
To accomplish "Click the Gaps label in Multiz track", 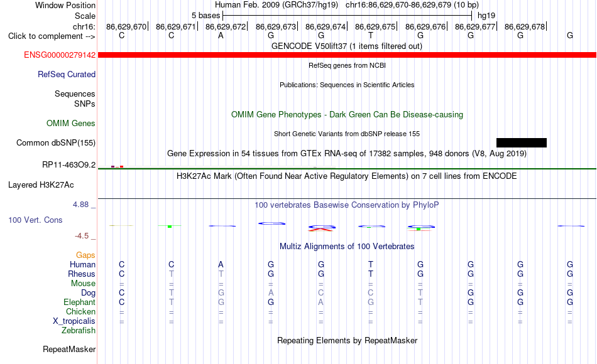I will click(x=85, y=255).
